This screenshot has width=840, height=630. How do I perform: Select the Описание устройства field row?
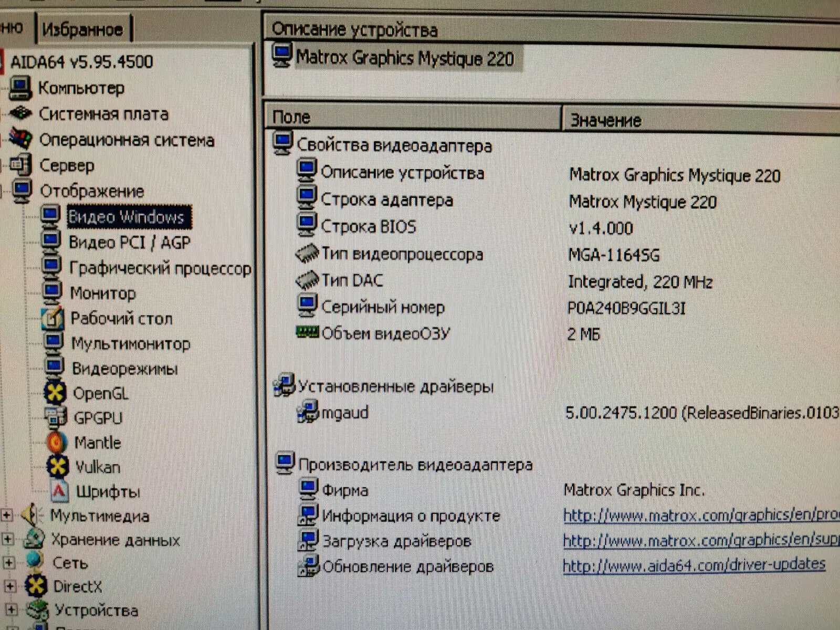(402, 173)
